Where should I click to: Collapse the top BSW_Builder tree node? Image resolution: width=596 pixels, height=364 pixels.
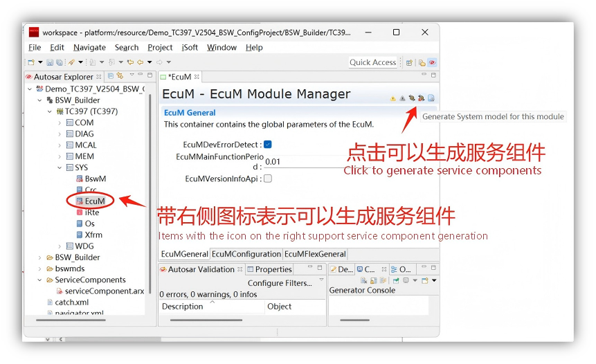point(40,100)
